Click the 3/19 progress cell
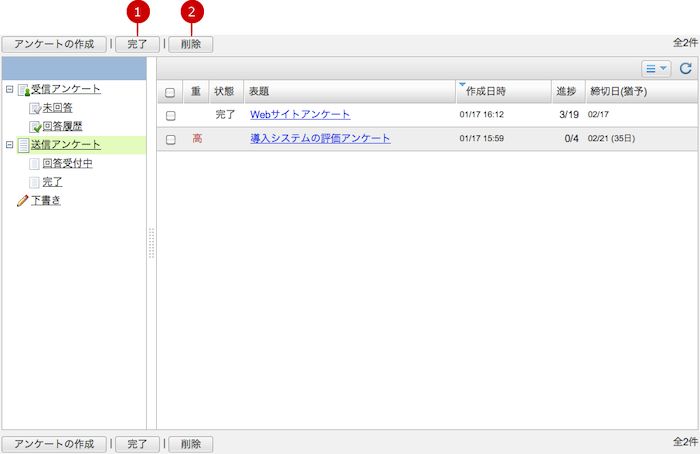 tap(569, 115)
